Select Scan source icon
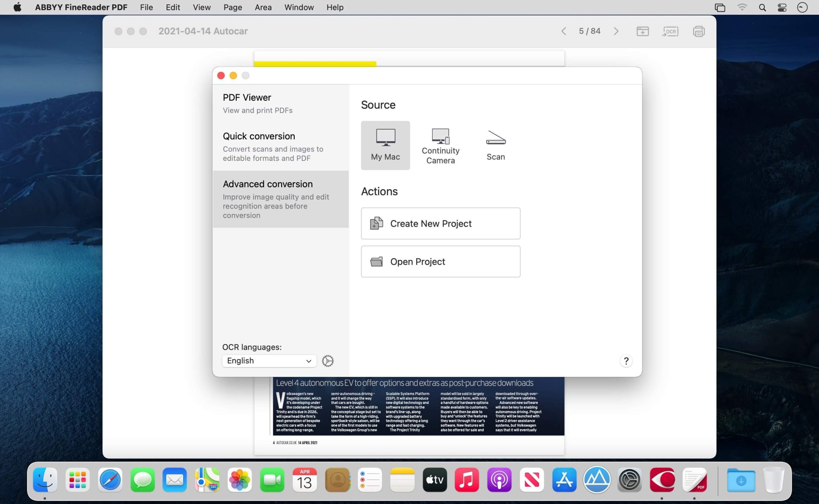Image resolution: width=819 pixels, height=504 pixels. pyautogui.click(x=496, y=145)
